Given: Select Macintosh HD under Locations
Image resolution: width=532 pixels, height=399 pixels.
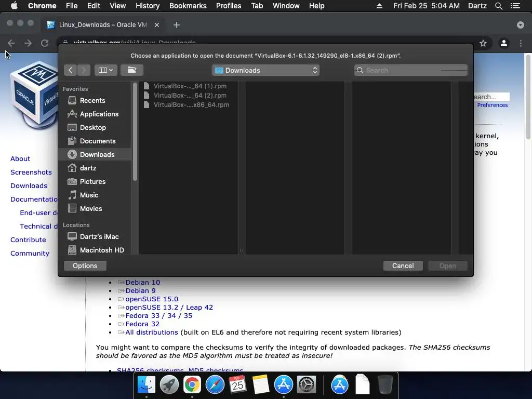Looking at the screenshot, I should coord(95,250).
